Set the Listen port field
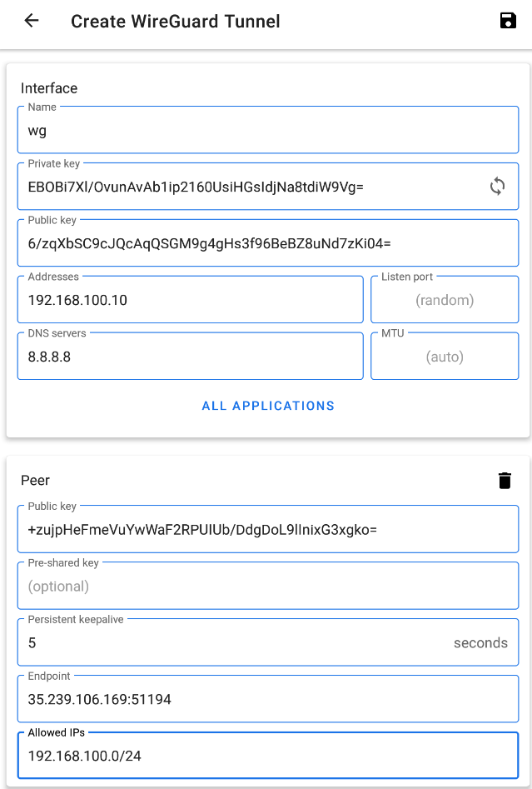The height and width of the screenshot is (789, 532). point(444,300)
